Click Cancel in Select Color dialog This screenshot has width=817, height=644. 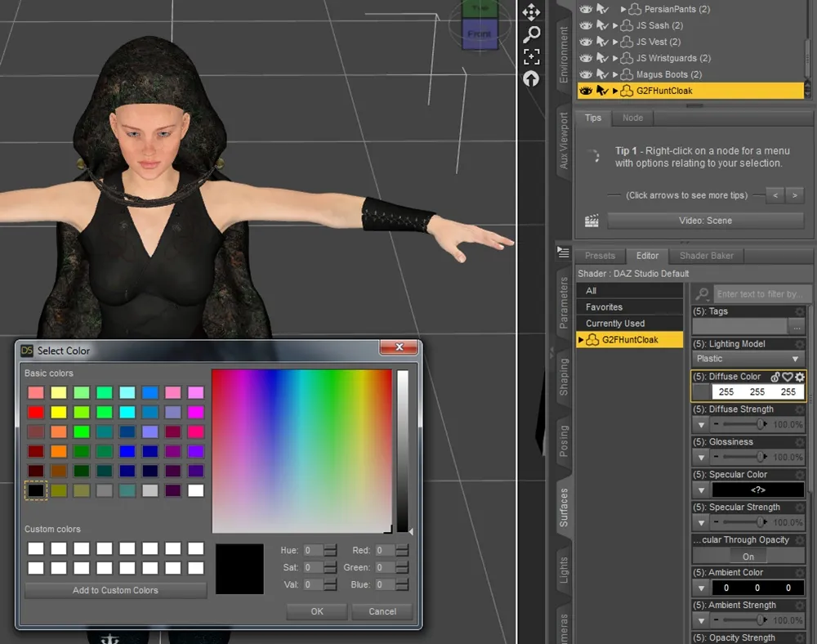coord(382,611)
